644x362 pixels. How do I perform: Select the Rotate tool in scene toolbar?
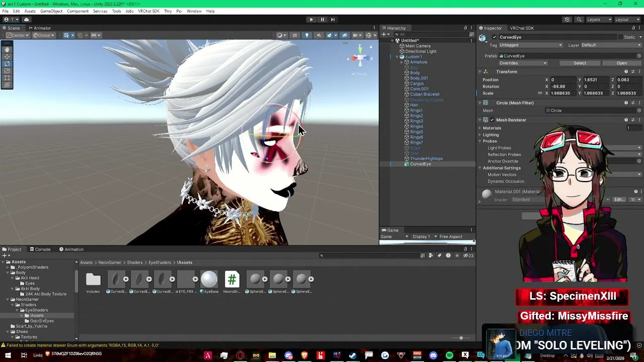(x=7, y=64)
